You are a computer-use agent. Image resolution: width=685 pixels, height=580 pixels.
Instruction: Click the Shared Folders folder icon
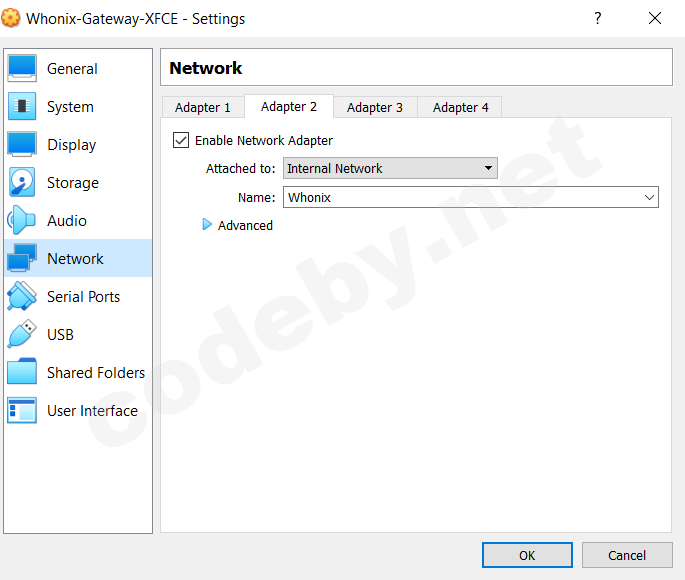22,372
